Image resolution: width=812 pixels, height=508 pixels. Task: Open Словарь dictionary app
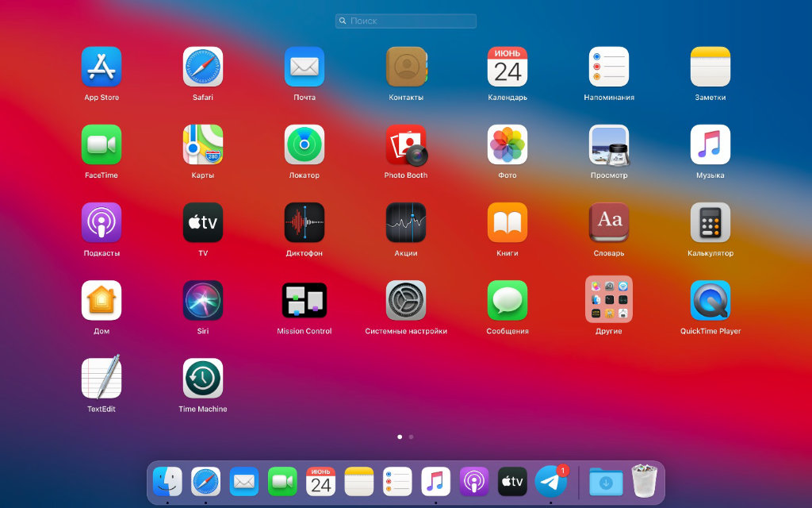609,222
